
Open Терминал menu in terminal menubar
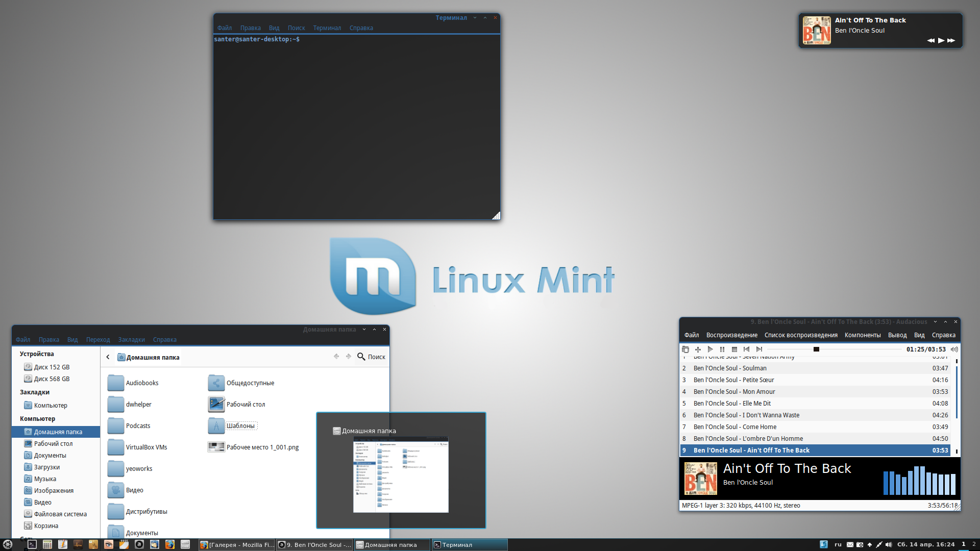[x=327, y=28]
